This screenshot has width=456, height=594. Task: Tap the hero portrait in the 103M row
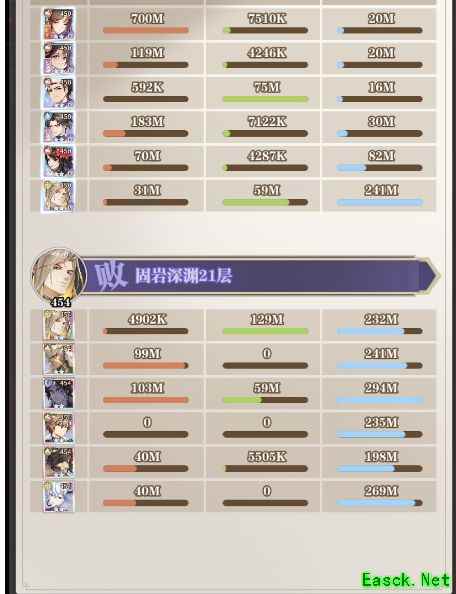tap(58, 393)
